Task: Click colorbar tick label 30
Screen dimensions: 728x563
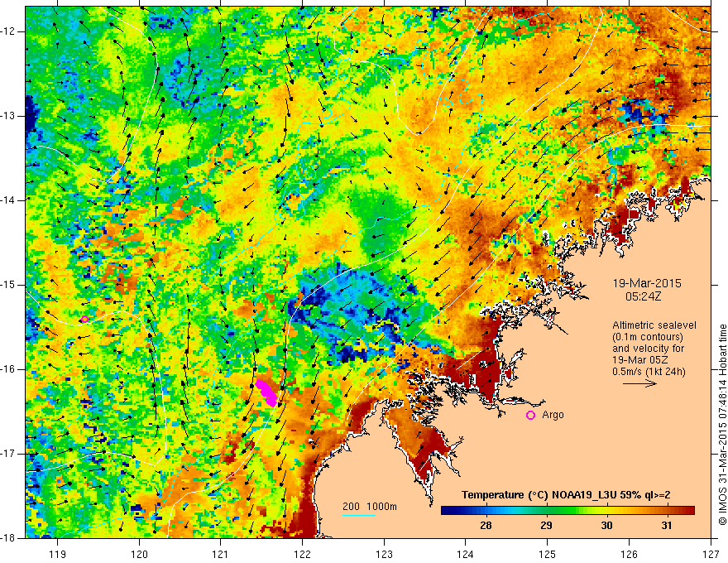Action: click(606, 526)
